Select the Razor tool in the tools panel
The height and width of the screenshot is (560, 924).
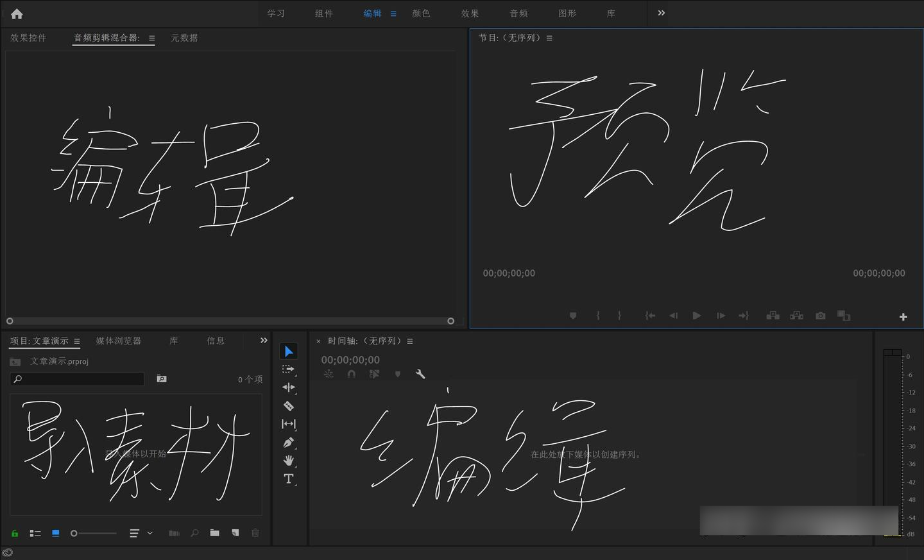click(x=289, y=405)
